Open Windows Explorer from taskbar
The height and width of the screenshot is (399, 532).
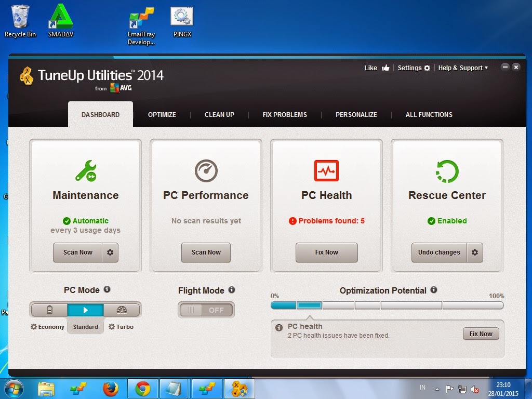[46, 389]
